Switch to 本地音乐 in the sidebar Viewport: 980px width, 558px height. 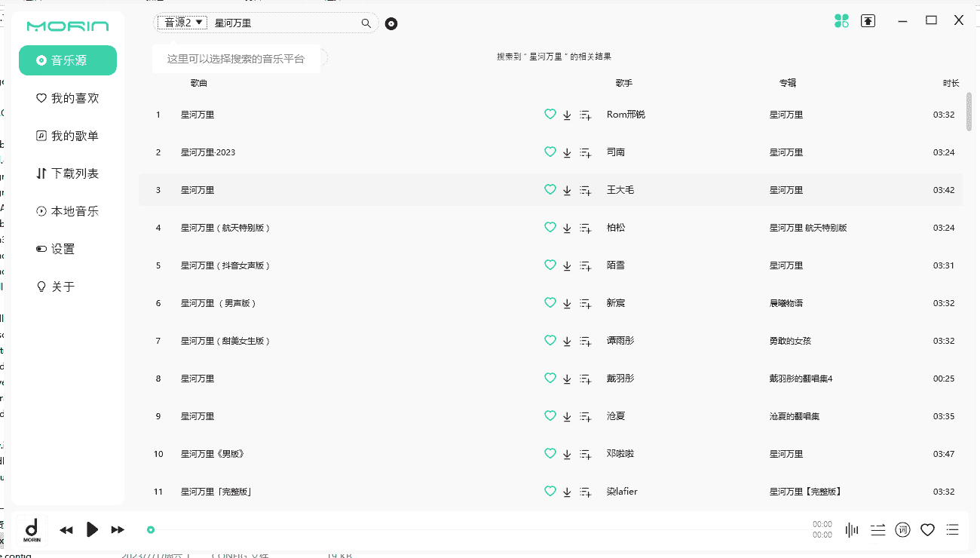tap(68, 211)
